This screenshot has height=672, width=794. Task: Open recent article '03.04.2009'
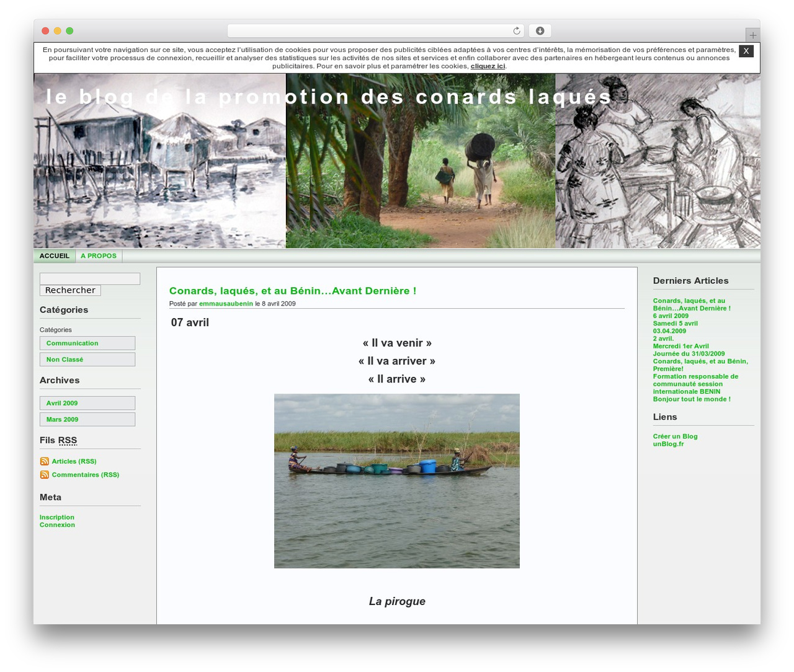click(669, 331)
